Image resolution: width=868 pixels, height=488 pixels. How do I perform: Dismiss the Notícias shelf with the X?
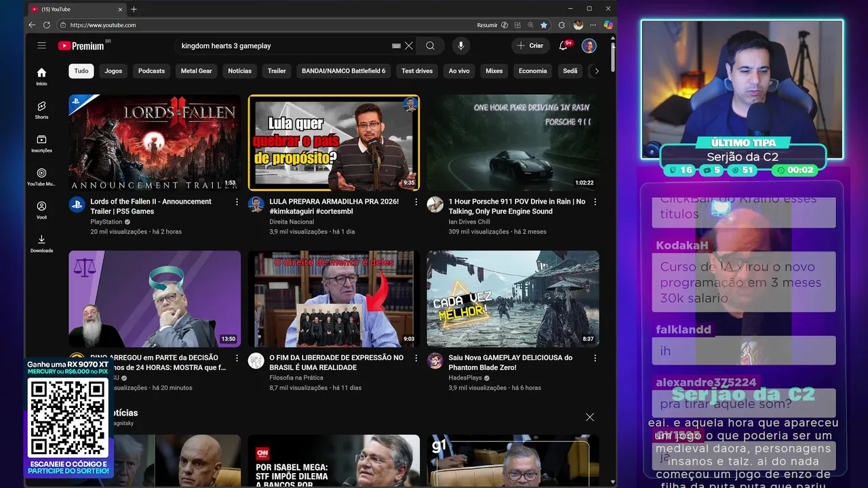point(590,417)
